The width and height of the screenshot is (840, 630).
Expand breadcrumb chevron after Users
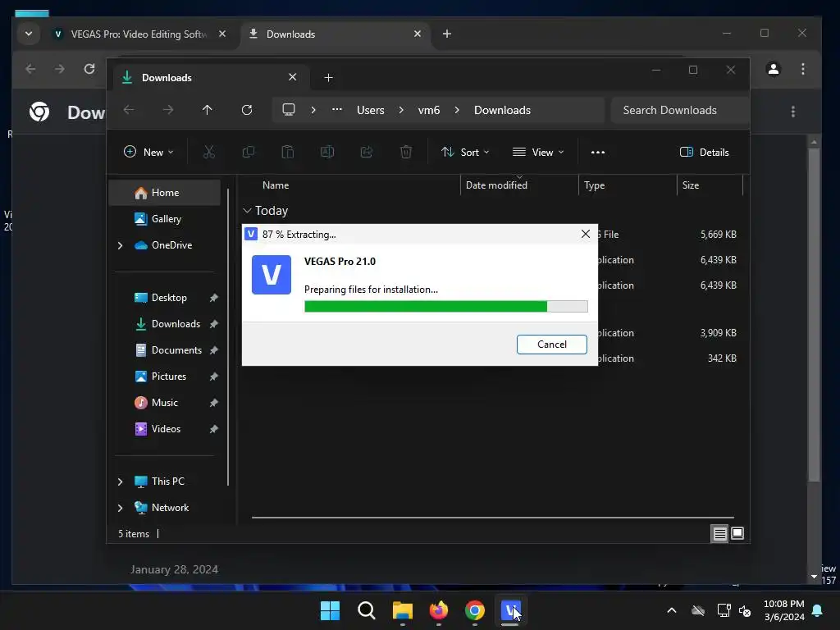pyautogui.click(x=400, y=110)
